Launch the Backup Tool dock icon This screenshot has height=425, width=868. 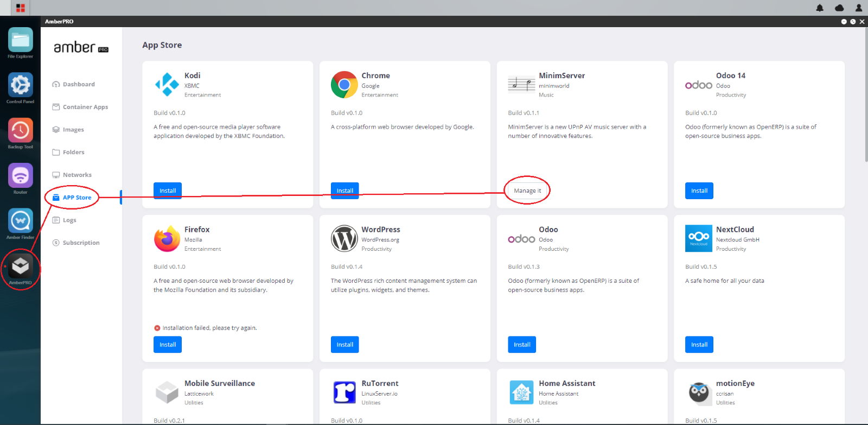point(20,130)
